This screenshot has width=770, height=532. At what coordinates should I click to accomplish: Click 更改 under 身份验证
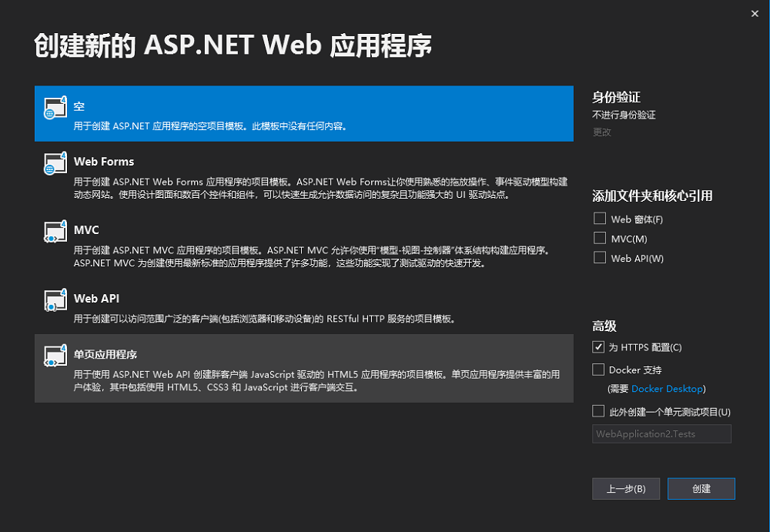pos(601,132)
